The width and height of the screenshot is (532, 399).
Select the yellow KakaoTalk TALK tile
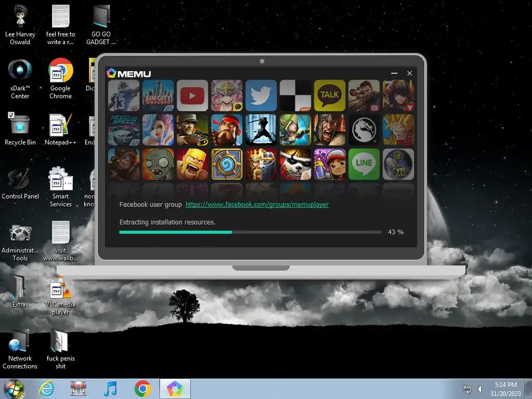pos(329,96)
